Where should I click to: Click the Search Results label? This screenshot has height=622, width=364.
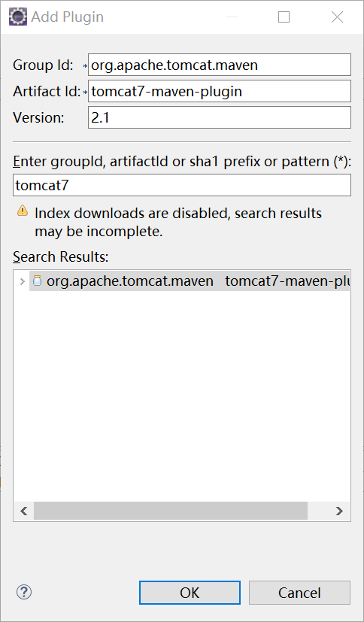pyautogui.click(x=61, y=257)
